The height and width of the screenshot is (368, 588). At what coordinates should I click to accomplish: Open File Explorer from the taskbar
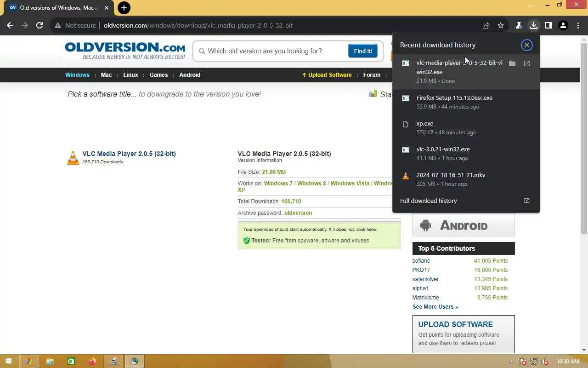tap(50, 361)
